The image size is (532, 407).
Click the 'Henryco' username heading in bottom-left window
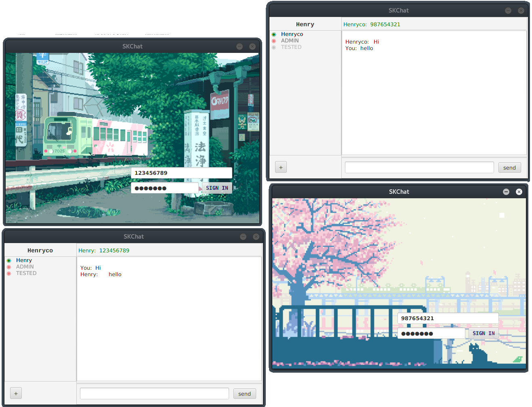[40, 250]
